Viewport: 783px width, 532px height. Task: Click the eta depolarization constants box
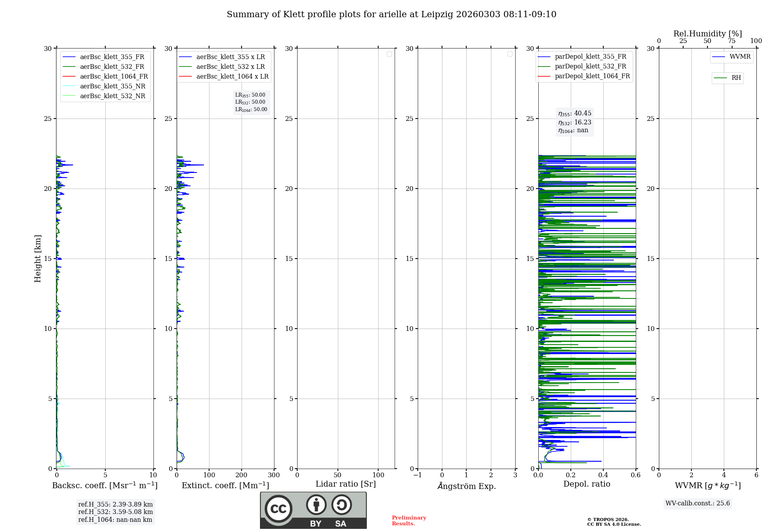(x=574, y=122)
